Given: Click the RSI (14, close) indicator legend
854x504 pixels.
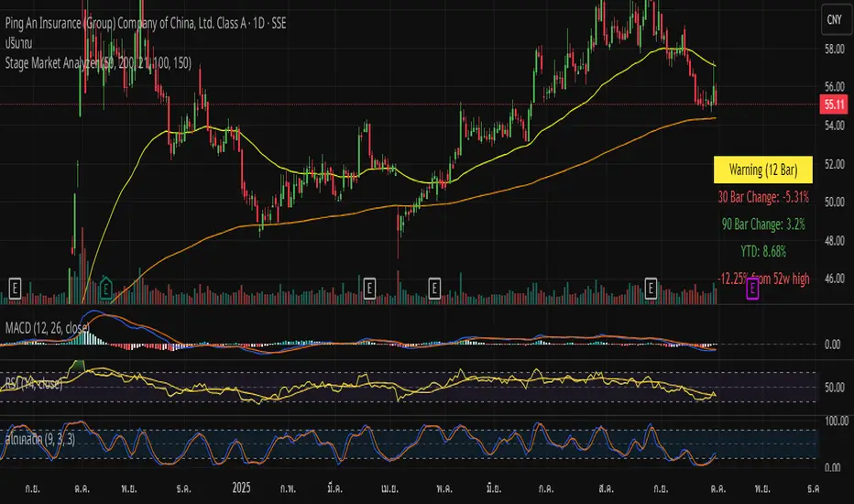Looking at the screenshot, I should (x=37, y=384).
